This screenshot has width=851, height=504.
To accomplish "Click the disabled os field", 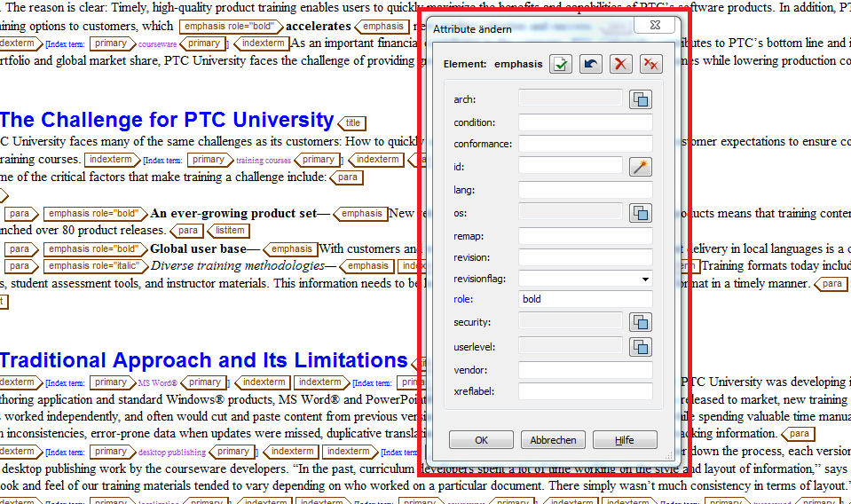I will coord(571,211).
